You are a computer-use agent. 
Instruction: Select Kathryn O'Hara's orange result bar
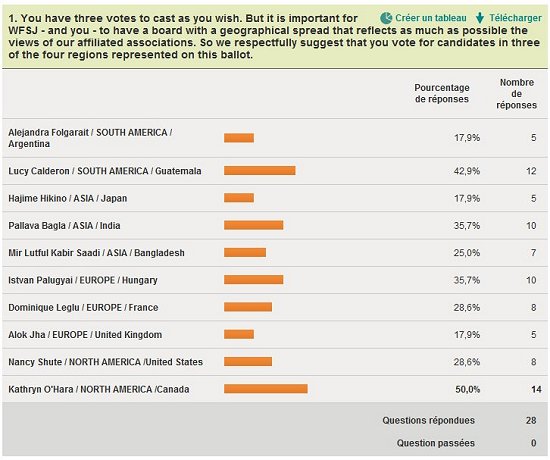point(266,389)
